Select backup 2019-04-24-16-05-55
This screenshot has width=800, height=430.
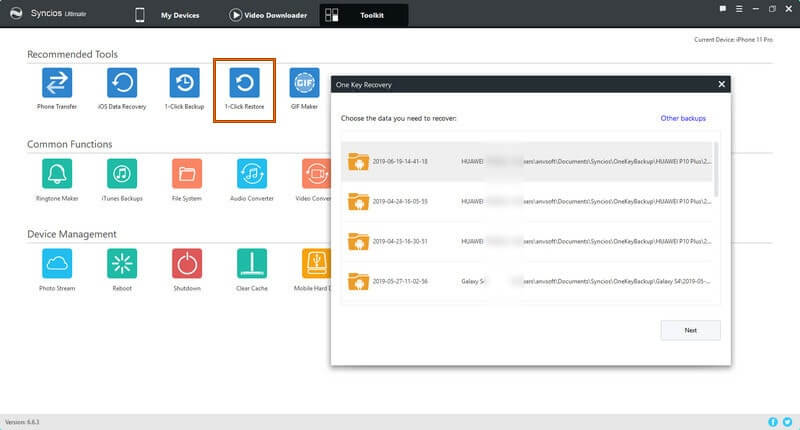point(527,201)
